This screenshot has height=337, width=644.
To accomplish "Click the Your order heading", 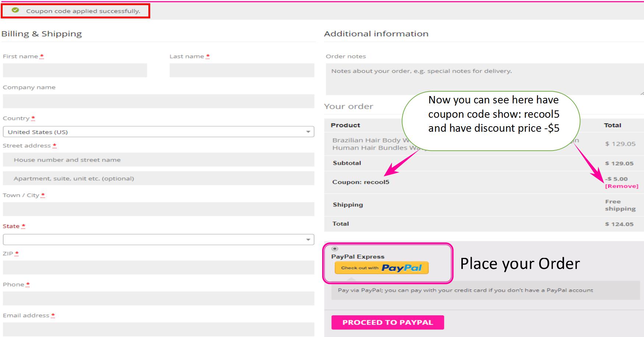I will point(349,106).
